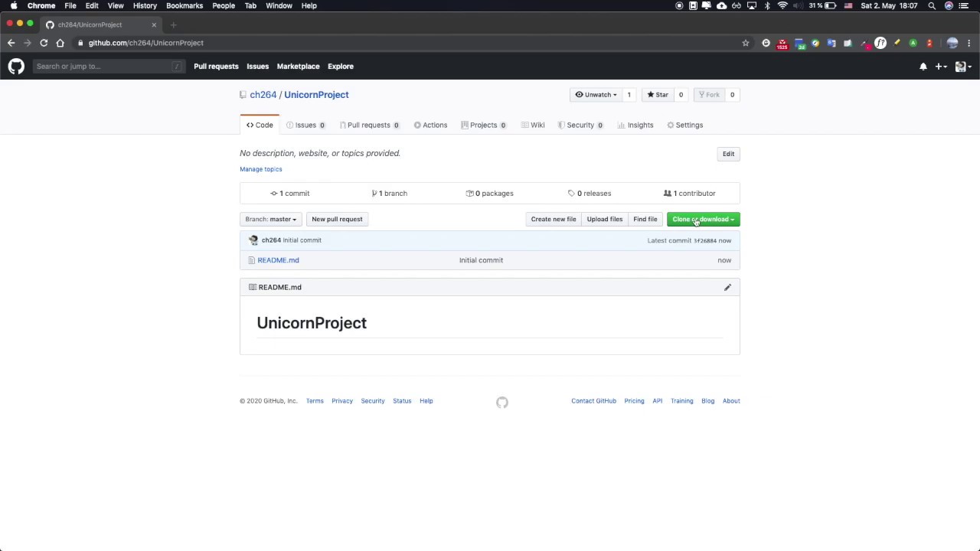Click the Spotlight search icon in the menu bar
Viewport: 980px width, 551px height.
(932, 5)
